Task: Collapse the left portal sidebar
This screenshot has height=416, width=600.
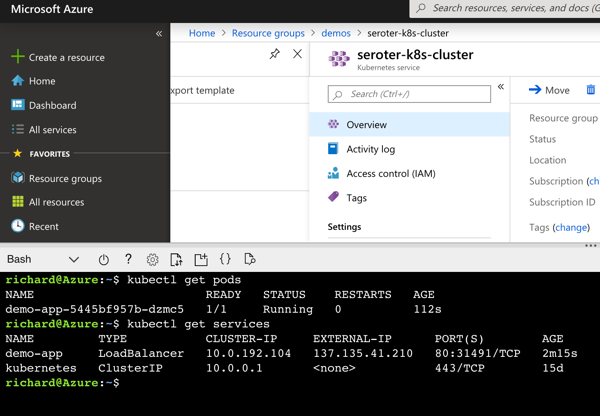Action: point(159,33)
